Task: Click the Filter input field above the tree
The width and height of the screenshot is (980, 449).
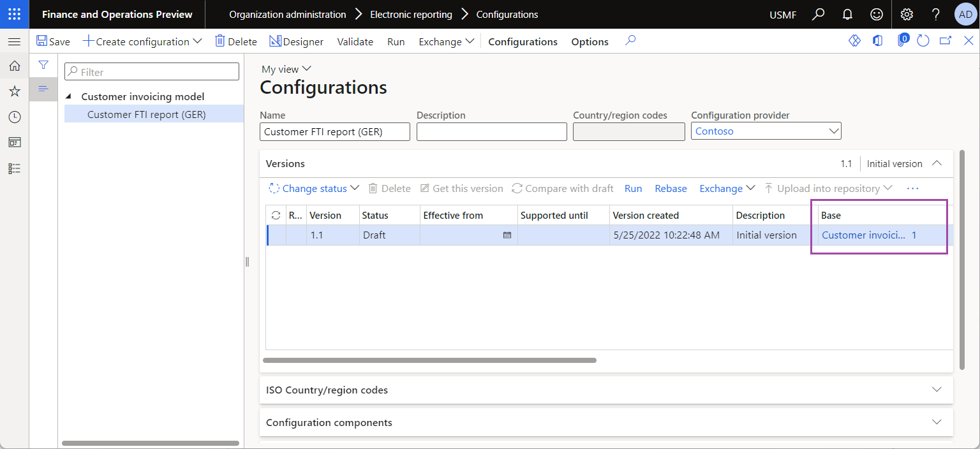Action: (x=151, y=71)
